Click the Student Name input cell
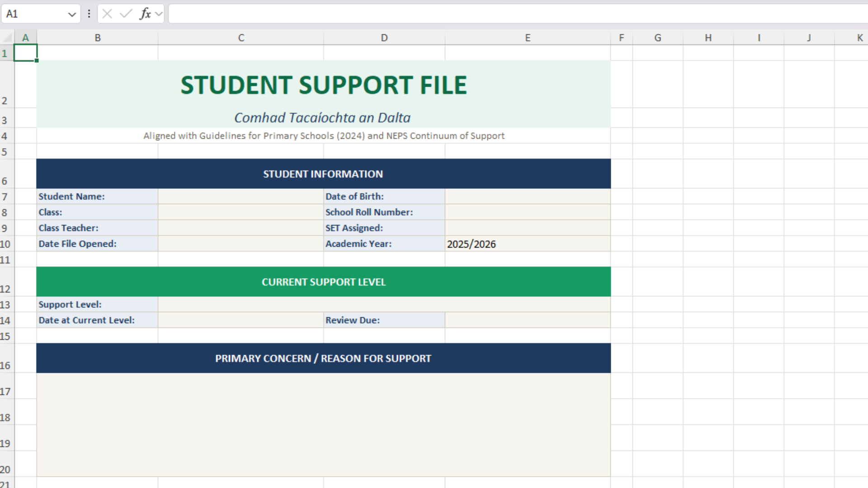The image size is (868, 488). click(x=241, y=197)
